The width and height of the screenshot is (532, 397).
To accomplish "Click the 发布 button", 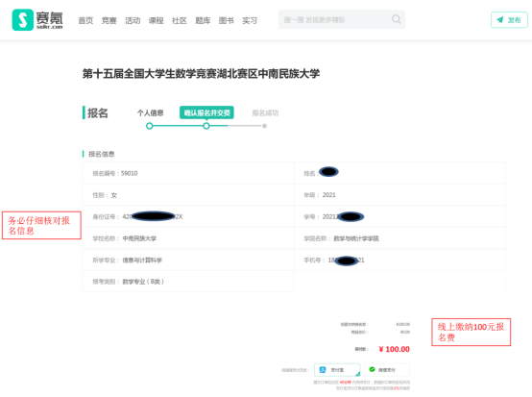I will pos(509,19).
